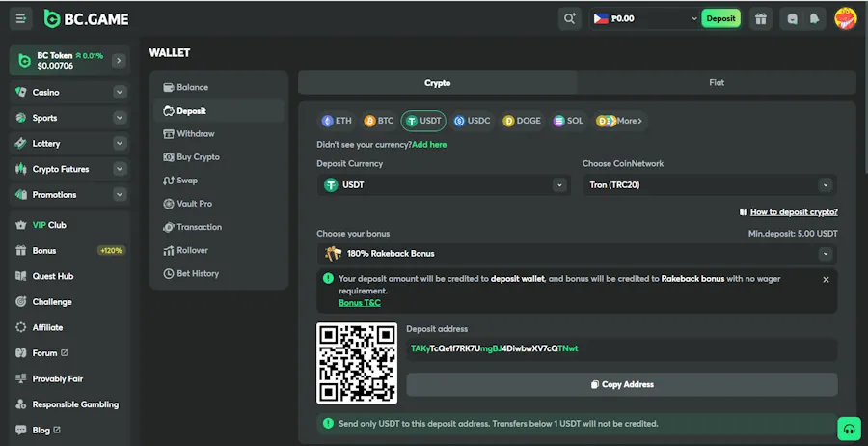Screen dimensions: 868x446
Task: Click the hamburger menu icon
Action: point(21,18)
